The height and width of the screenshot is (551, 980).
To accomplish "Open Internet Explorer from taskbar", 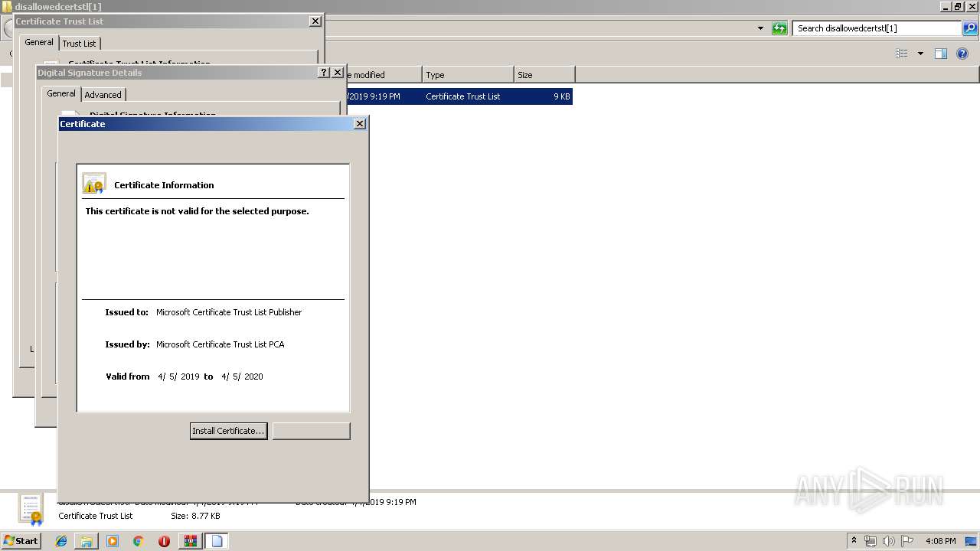I will click(x=61, y=541).
